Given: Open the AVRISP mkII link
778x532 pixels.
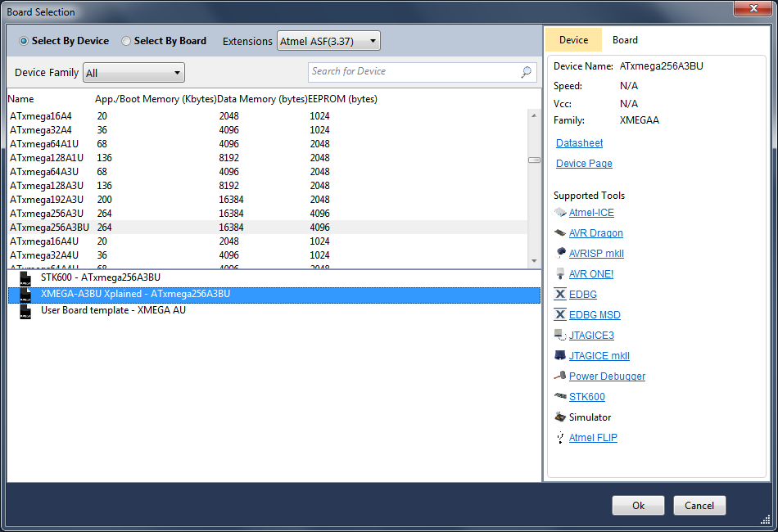Looking at the screenshot, I should point(596,254).
